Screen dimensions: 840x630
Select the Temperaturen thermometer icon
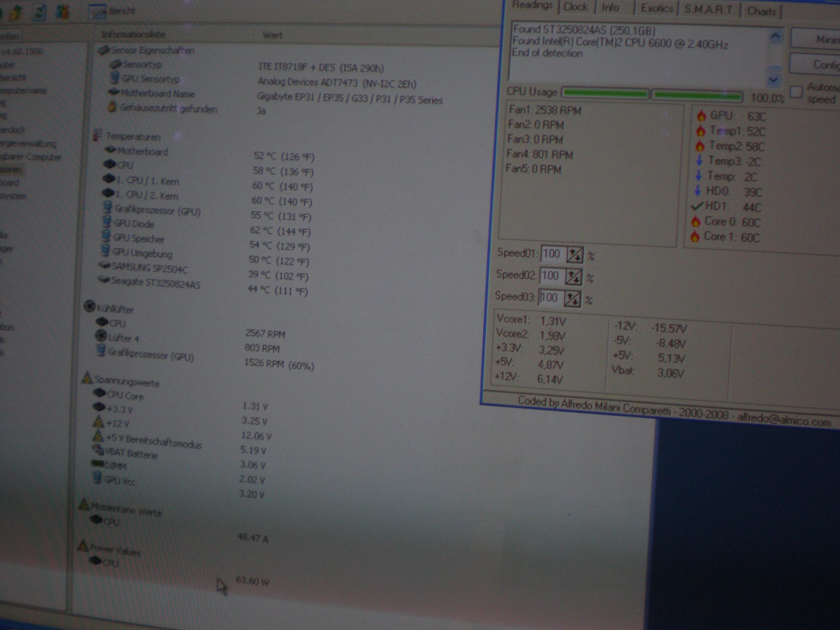click(98, 135)
